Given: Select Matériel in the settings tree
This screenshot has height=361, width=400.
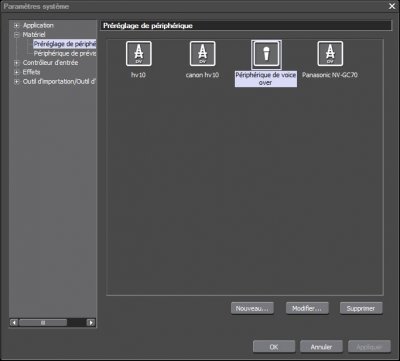Looking at the screenshot, I should coord(34,35).
